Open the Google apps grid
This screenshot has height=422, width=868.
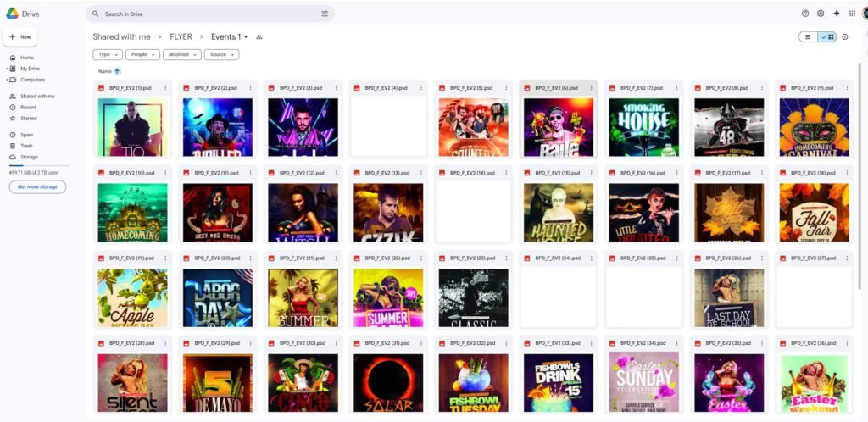pos(852,14)
